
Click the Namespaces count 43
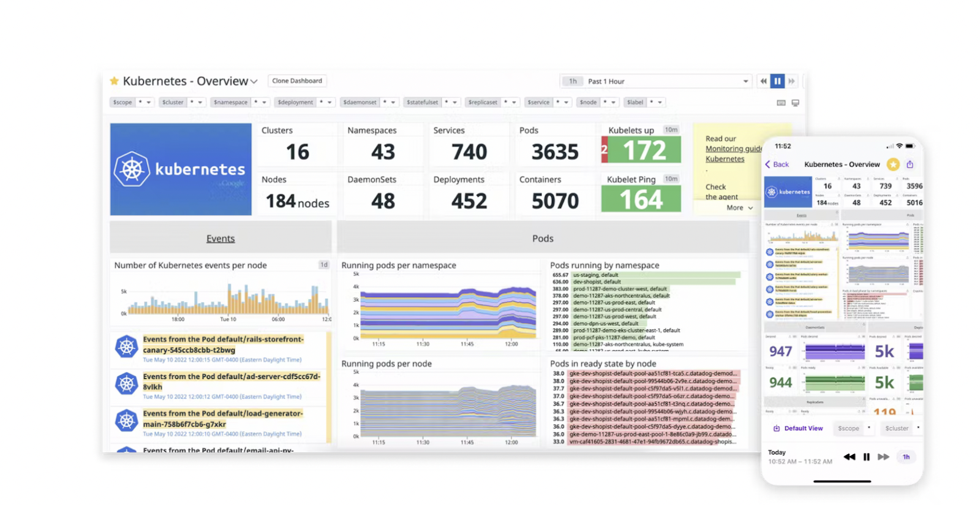[x=383, y=151]
